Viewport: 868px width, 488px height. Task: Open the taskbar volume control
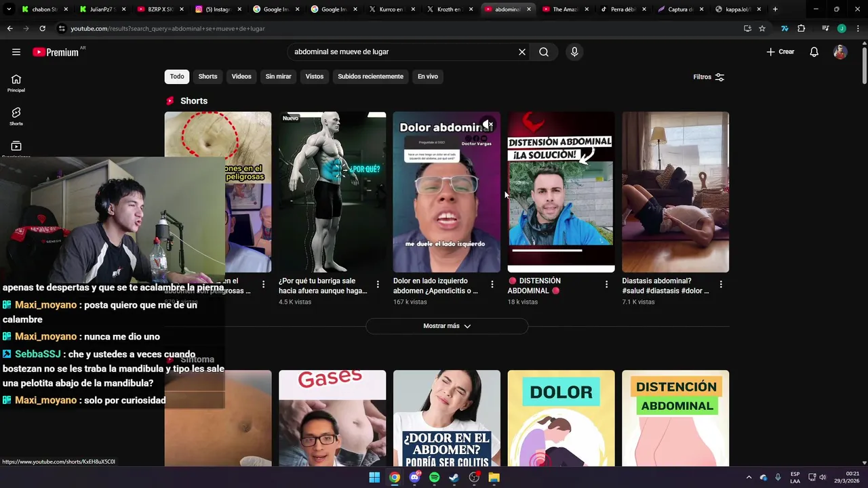[823, 477]
